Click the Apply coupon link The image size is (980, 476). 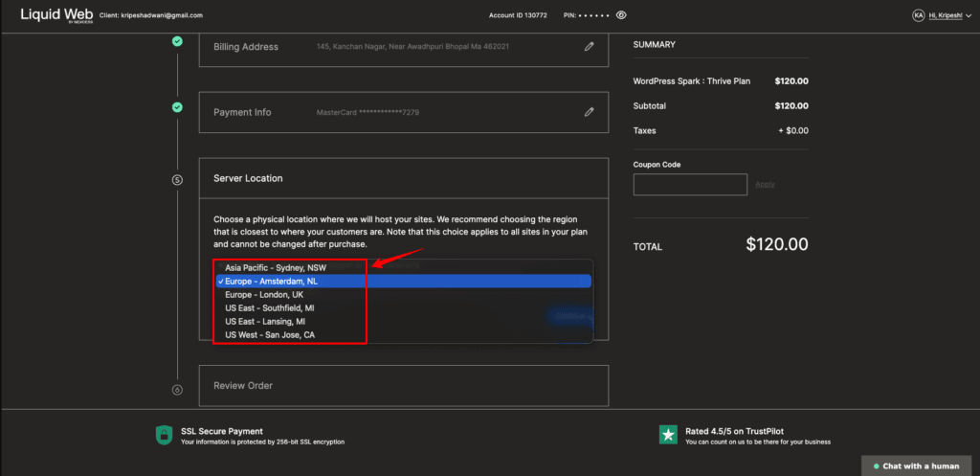click(765, 184)
